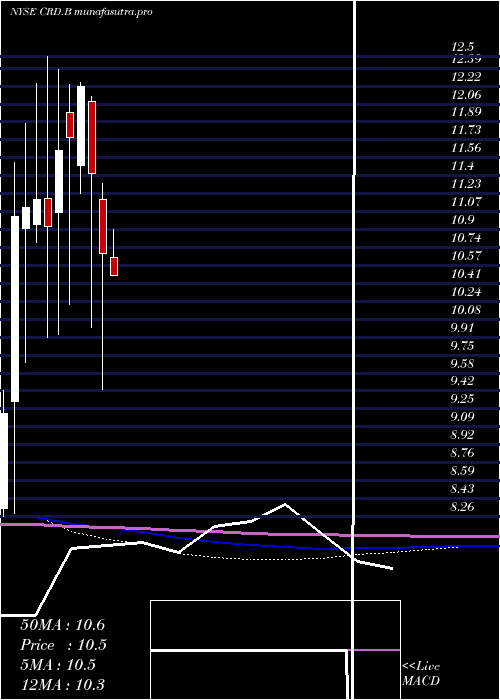500x700 pixels.
Task: Click the 'NYSE CRD.B' chart title text
Action: click(x=42, y=12)
